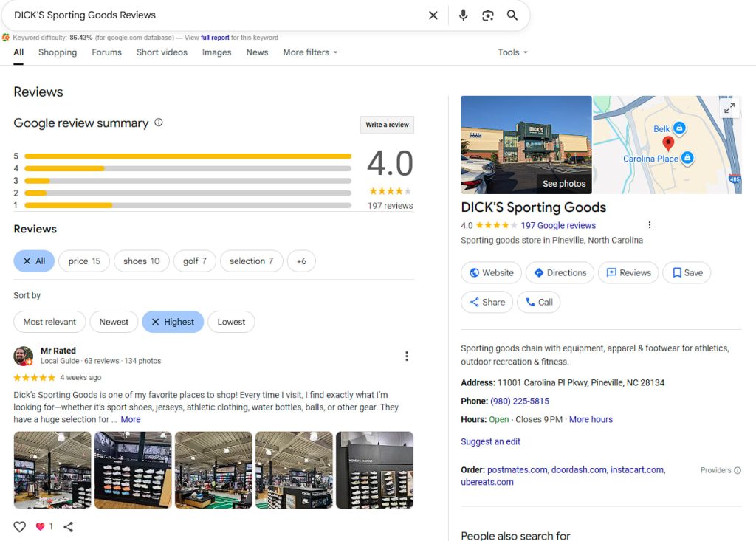
Task: Switch to the All results tab
Action: (x=18, y=52)
